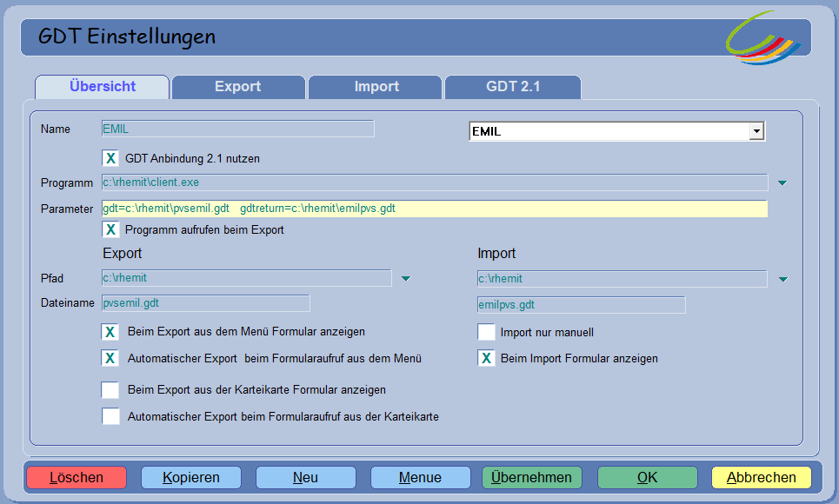This screenshot has width=839, height=504.
Task: Cancel with the yellow Abbrechen button
Action: 761,477
